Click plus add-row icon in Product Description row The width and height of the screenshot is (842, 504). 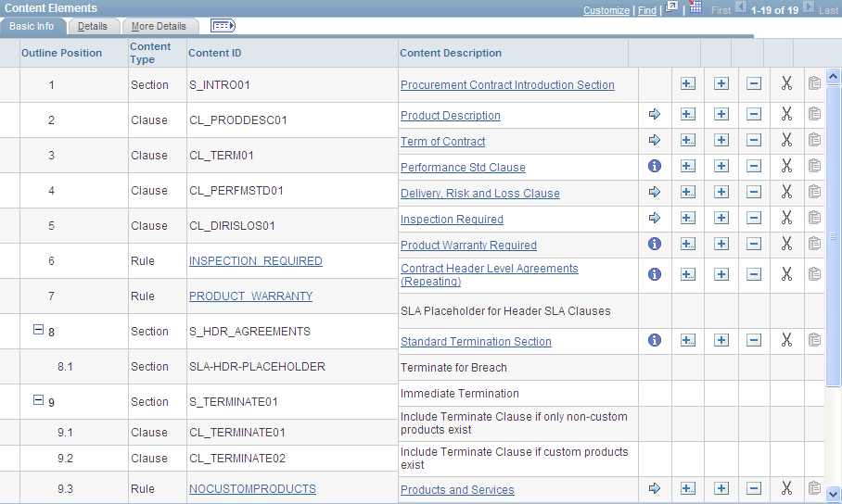(x=721, y=114)
